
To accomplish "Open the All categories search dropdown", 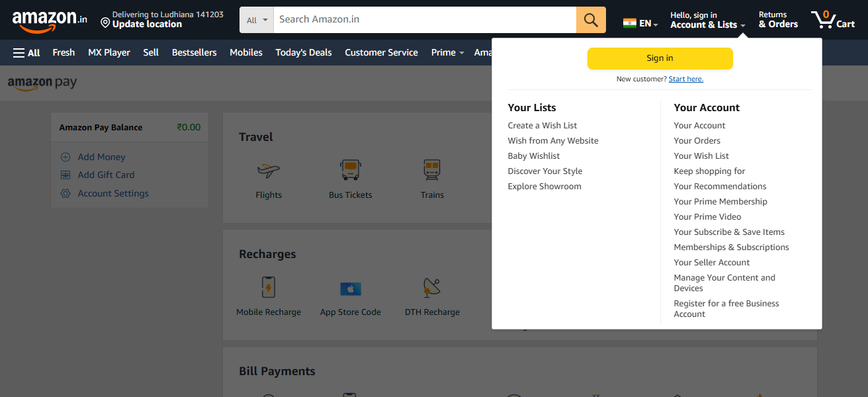I will point(255,19).
